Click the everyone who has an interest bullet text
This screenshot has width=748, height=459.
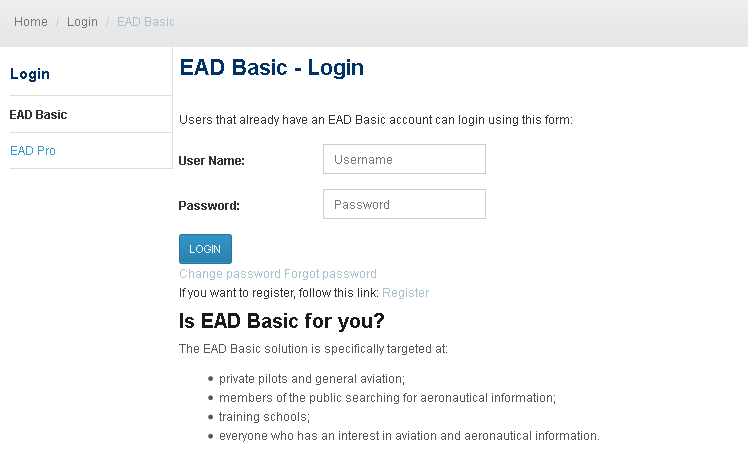(x=409, y=436)
